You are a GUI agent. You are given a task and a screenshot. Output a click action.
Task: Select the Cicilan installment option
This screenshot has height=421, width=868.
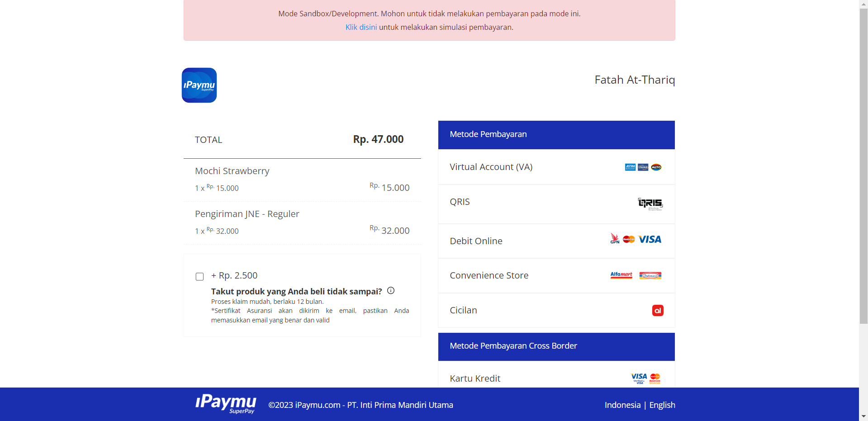click(x=463, y=310)
